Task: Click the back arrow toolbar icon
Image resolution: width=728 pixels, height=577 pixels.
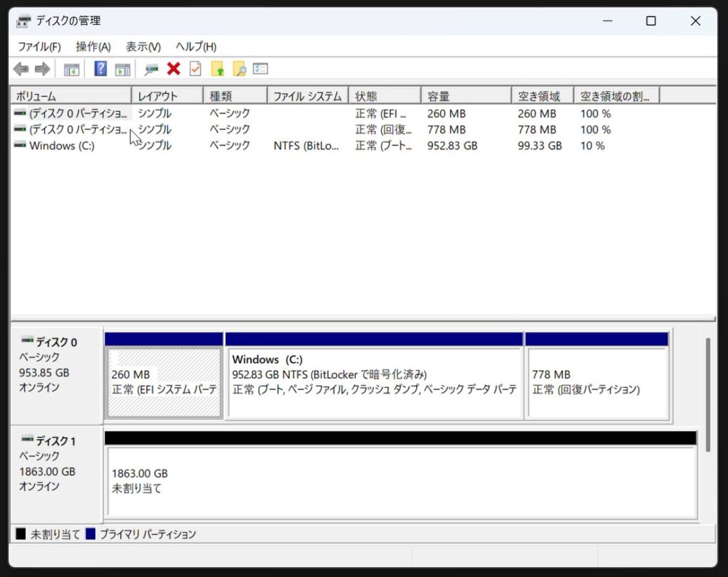Action: [x=21, y=69]
